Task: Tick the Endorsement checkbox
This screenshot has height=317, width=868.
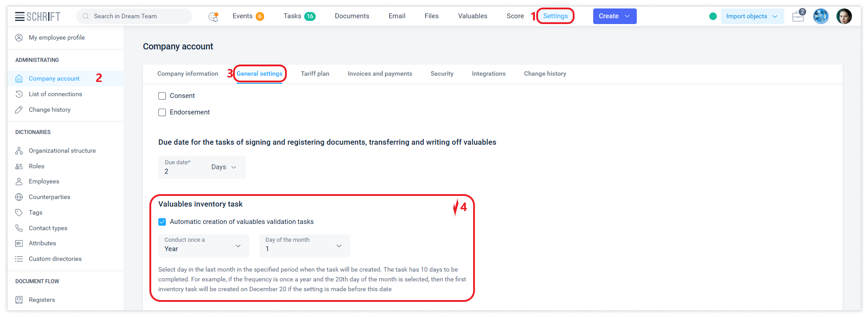Action: click(162, 113)
